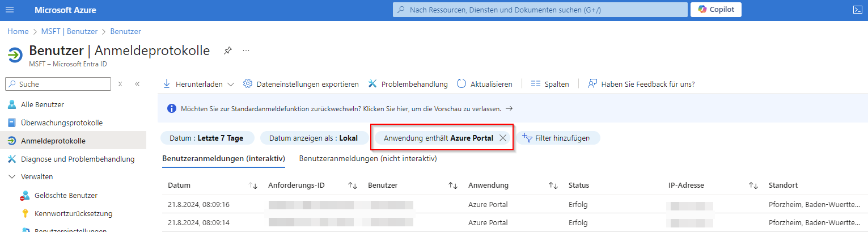The height and width of the screenshot is (232, 868).
Task: Focus the global resource search box
Action: 539,10
